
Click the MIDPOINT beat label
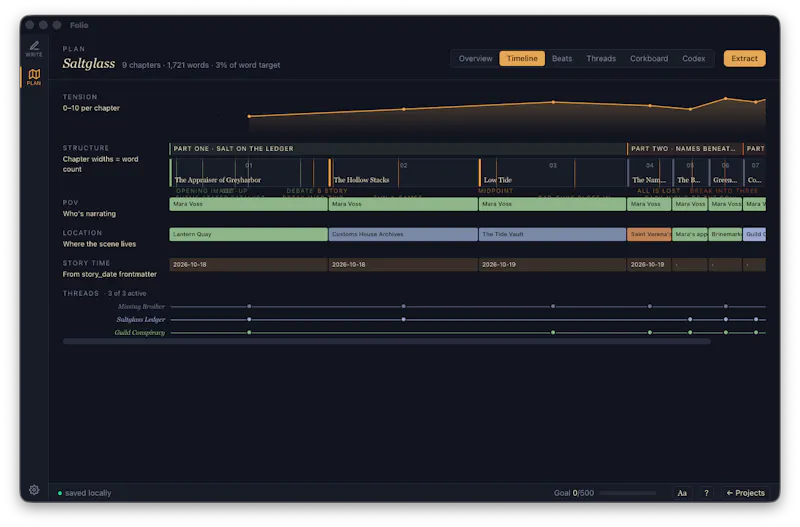tap(495, 191)
